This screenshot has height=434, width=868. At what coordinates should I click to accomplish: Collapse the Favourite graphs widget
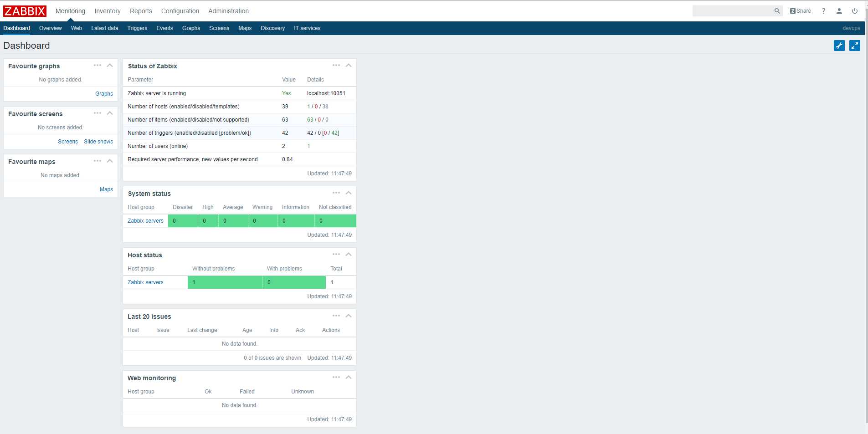click(x=109, y=66)
